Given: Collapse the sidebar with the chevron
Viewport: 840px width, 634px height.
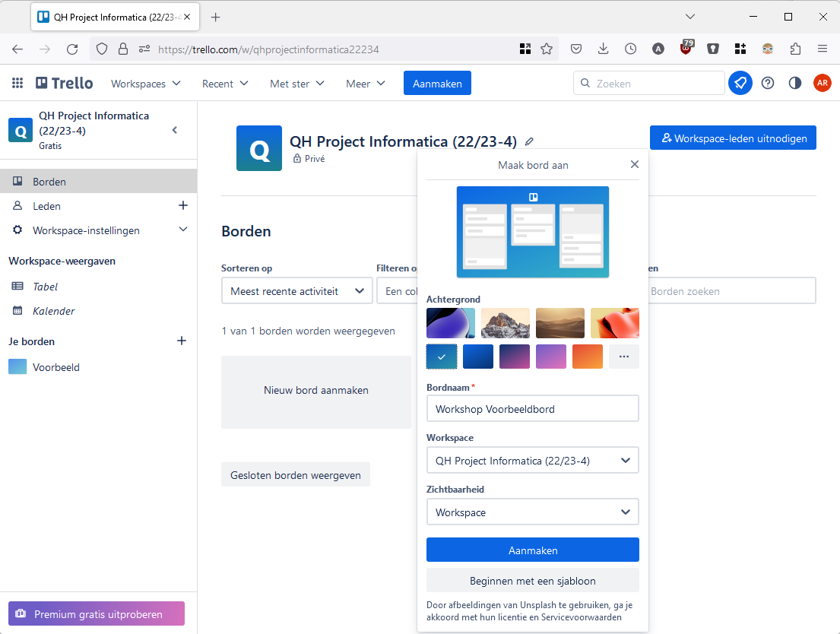Looking at the screenshot, I should [x=175, y=130].
